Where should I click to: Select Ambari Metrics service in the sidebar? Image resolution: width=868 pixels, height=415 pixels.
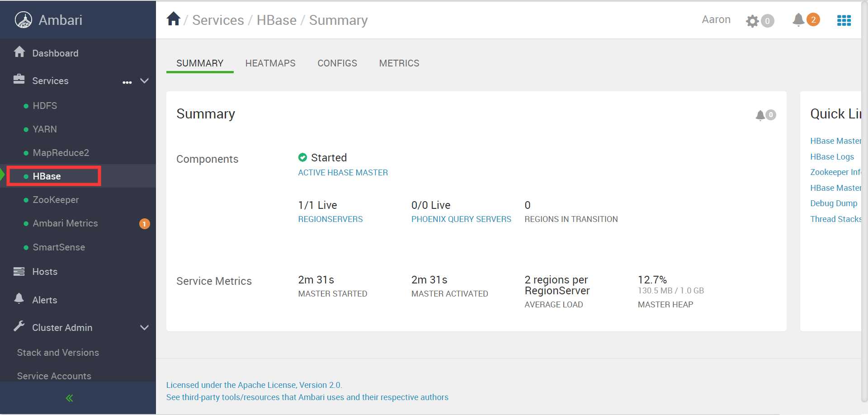coord(65,223)
